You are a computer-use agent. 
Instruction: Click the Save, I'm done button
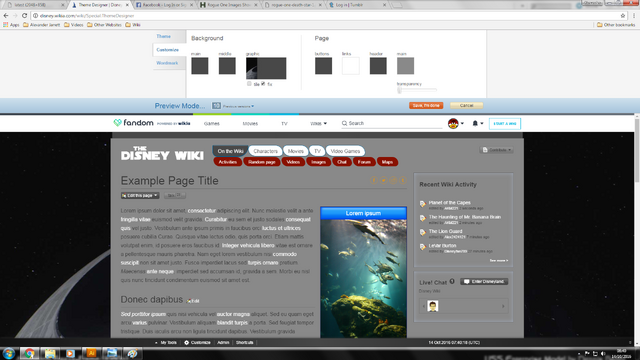coord(426,105)
